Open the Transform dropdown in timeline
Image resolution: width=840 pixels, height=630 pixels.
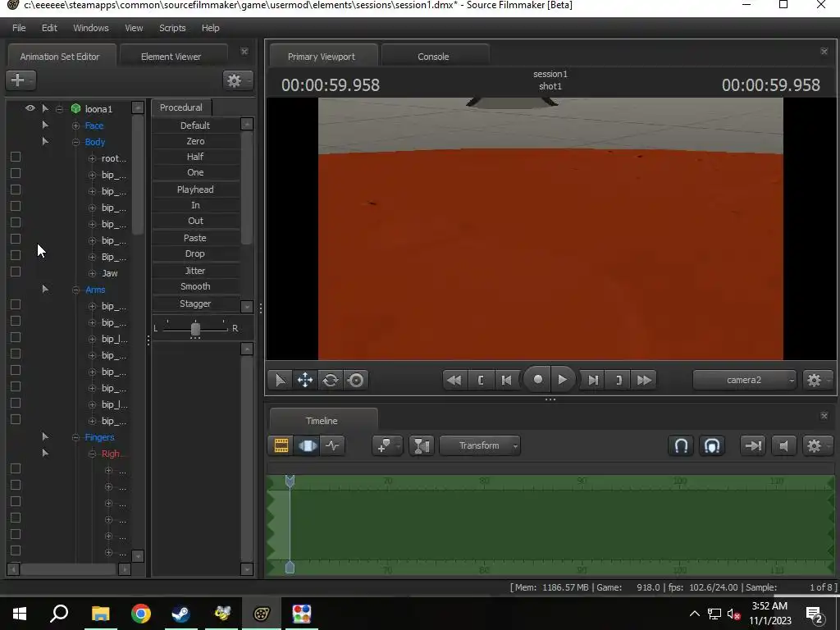(x=479, y=445)
